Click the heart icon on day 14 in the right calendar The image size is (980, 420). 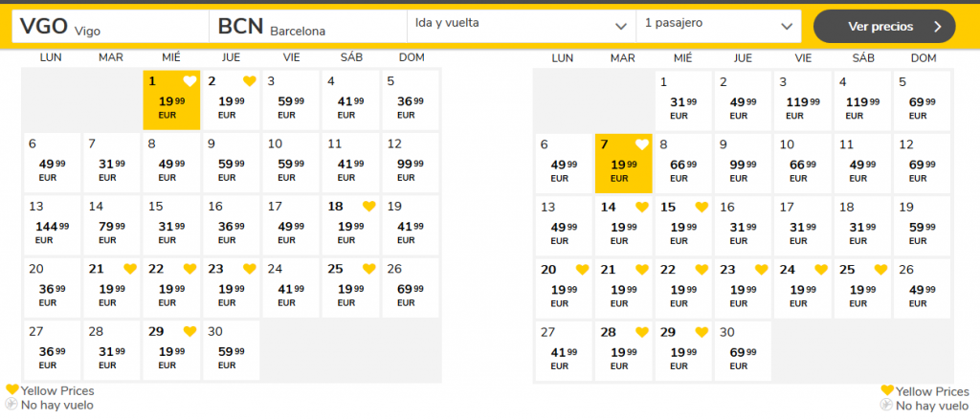click(x=642, y=207)
